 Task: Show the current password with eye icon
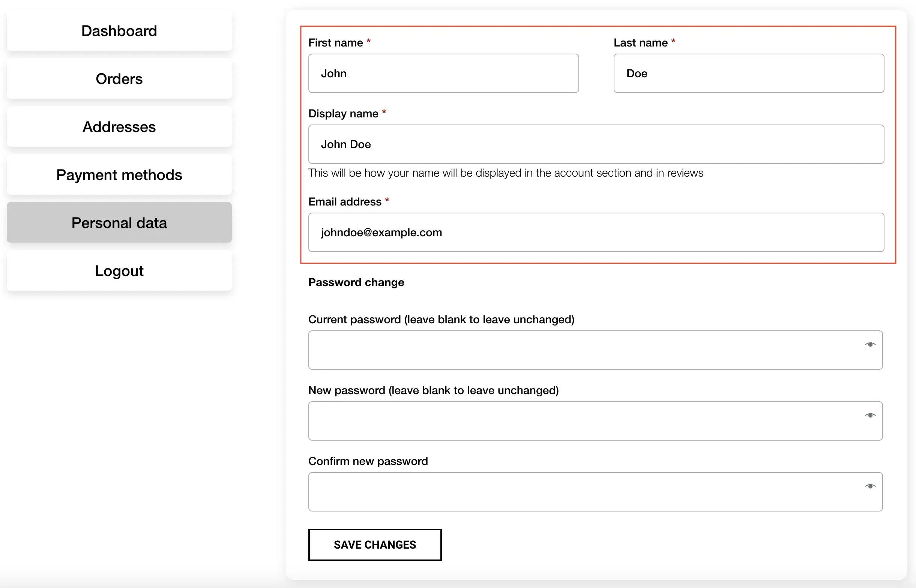click(x=870, y=345)
